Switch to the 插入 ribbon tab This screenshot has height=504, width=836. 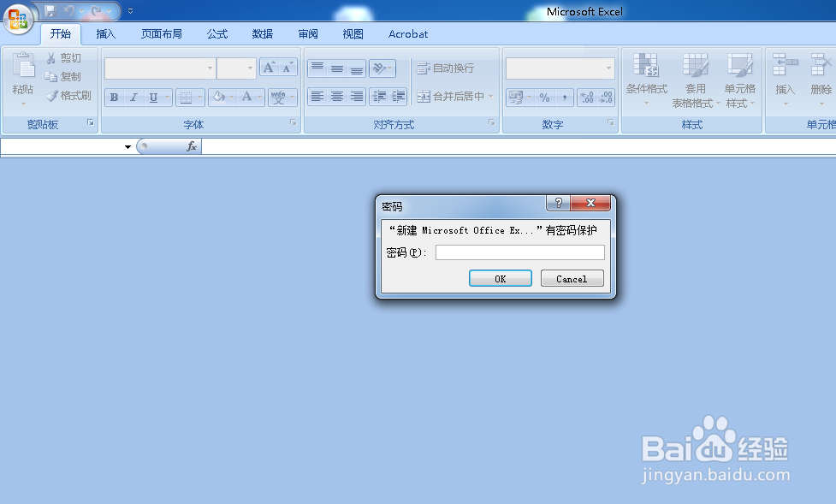(105, 34)
